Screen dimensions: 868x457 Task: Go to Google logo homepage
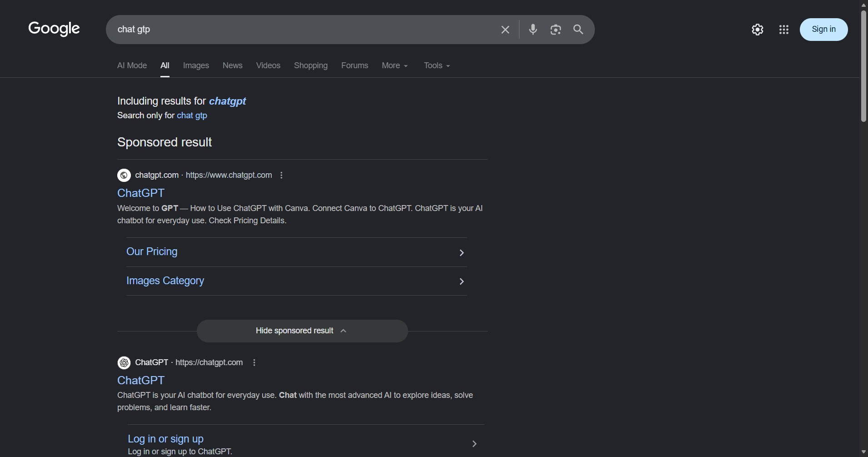point(54,29)
